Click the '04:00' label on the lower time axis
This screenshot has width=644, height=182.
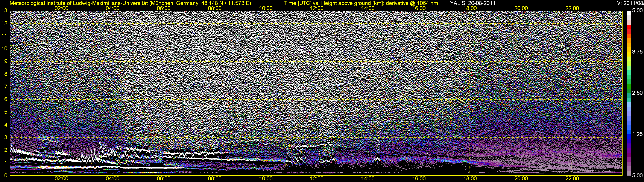[x=112, y=179]
